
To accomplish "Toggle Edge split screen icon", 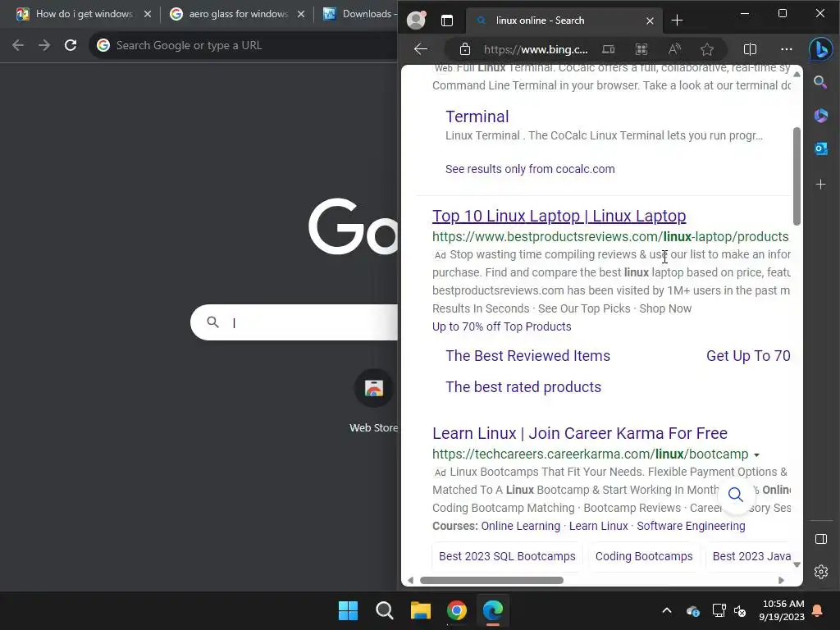I will (x=750, y=49).
